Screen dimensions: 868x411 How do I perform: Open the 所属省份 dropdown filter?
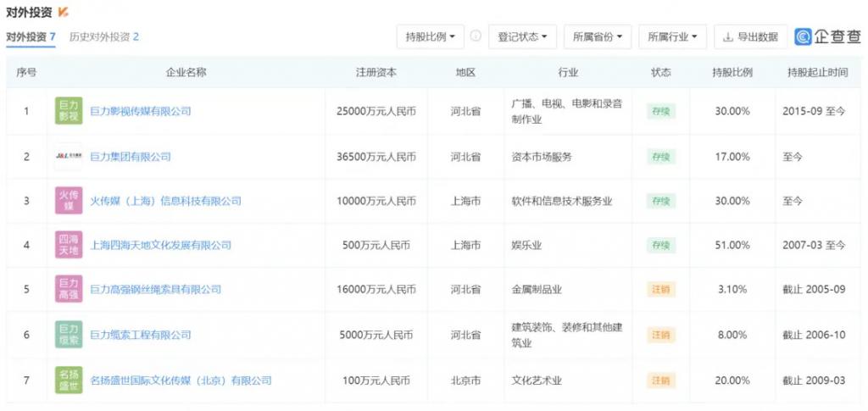[x=597, y=36]
